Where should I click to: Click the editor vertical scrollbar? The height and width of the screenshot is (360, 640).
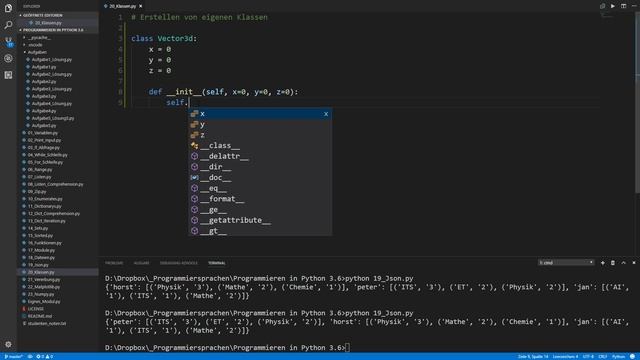(637, 102)
